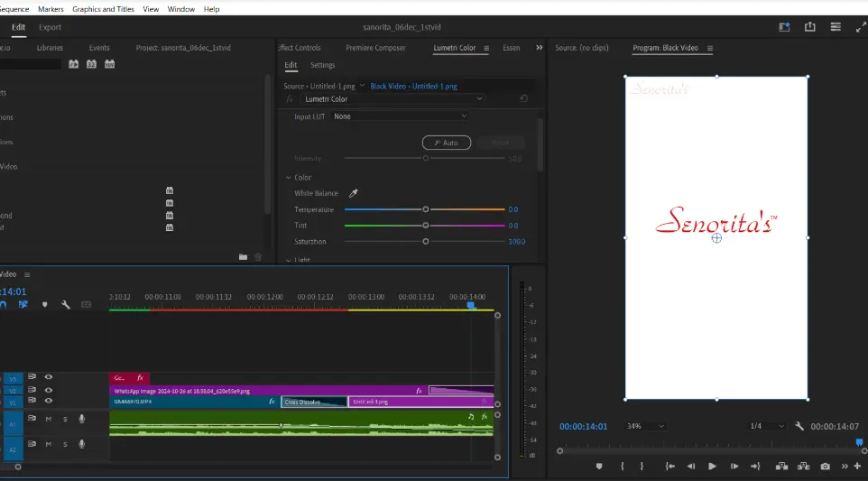Viewport: 868px width, 481px height.
Task: Toggle V2 track visibility eye
Action: (x=49, y=390)
